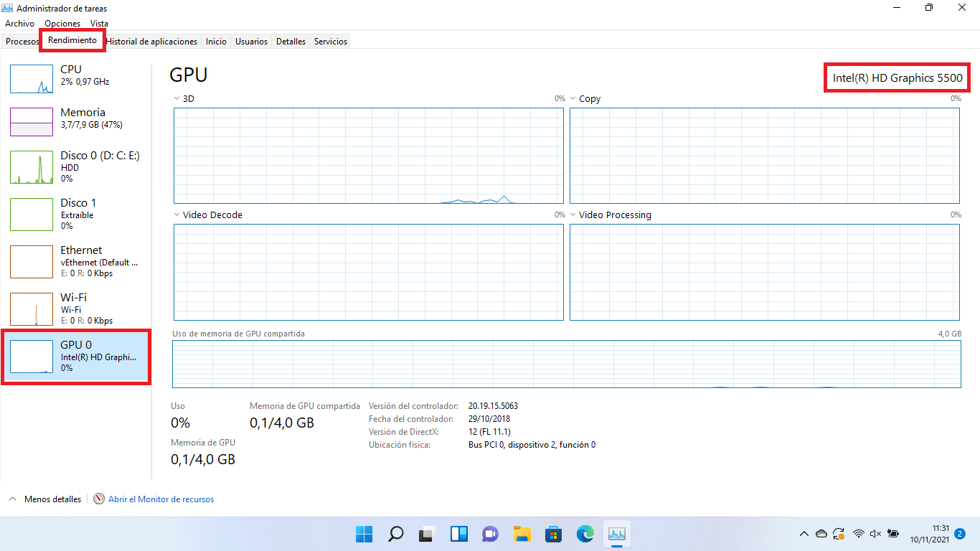Click the Task Manager taskbar icon

pyautogui.click(x=617, y=534)
